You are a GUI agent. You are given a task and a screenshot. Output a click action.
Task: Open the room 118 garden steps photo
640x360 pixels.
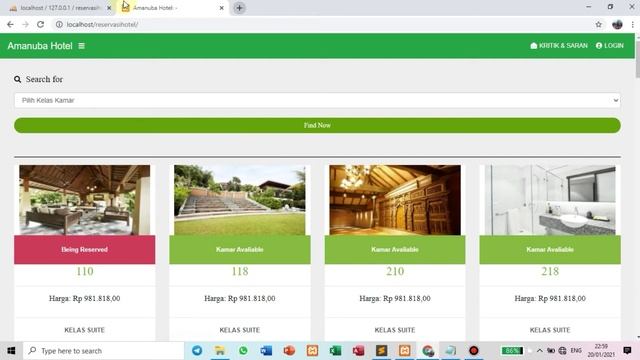coord(240,200)
